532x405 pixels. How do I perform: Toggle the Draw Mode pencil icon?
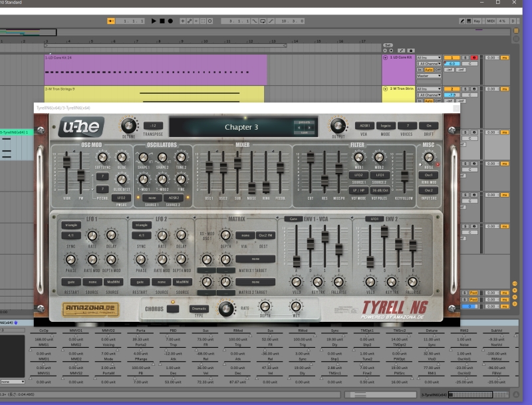(462, 21)
